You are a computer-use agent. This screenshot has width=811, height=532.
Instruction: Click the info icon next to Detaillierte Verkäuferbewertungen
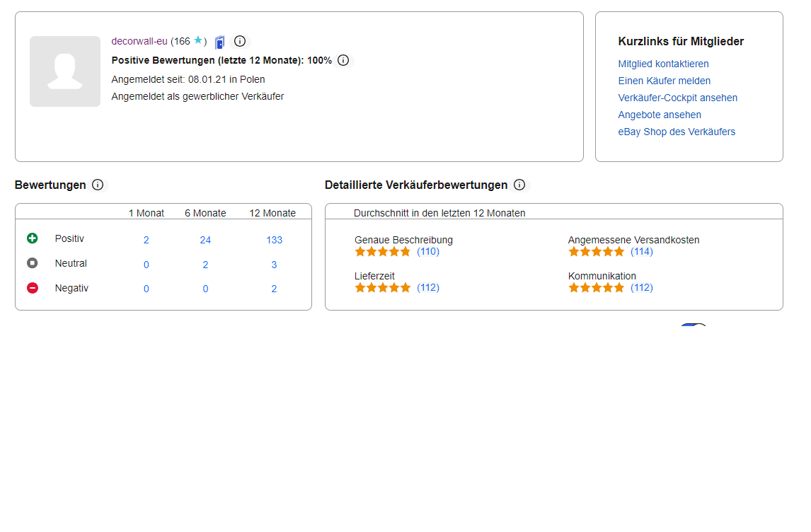519,185
